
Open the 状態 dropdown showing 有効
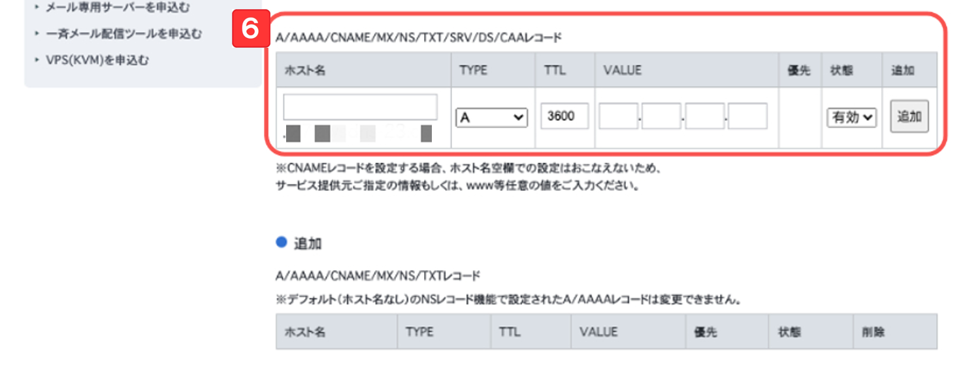tap(852, 118)
